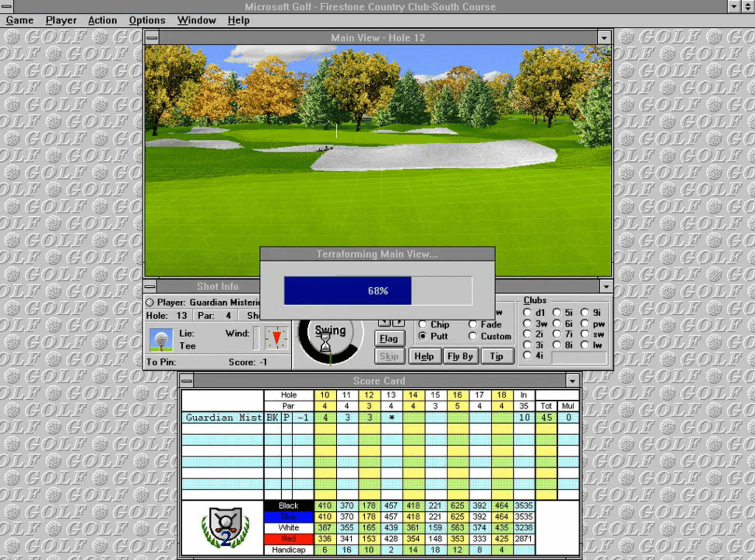
Task: Click the hole 18 column header
Action: pos(501,395)
